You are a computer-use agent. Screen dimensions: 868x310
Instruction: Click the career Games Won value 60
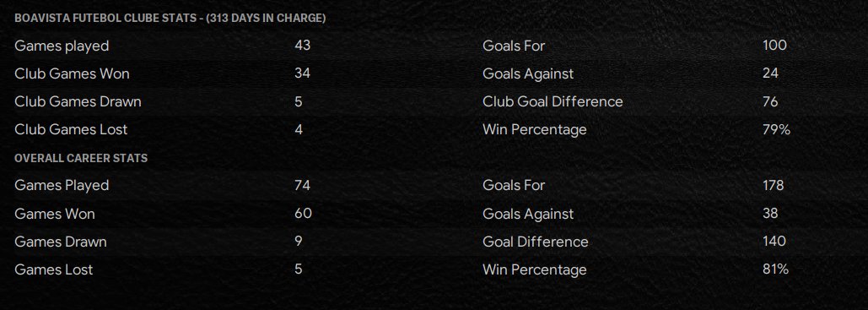coord(304,214)
